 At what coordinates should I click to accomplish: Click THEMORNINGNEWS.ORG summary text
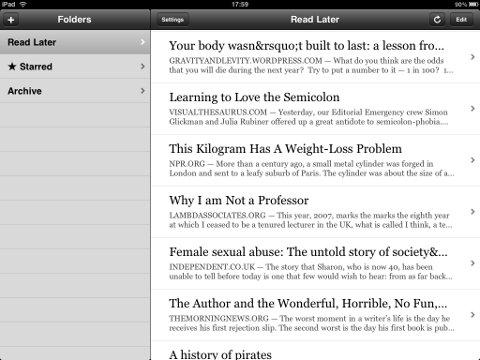(x=312, y=323)
